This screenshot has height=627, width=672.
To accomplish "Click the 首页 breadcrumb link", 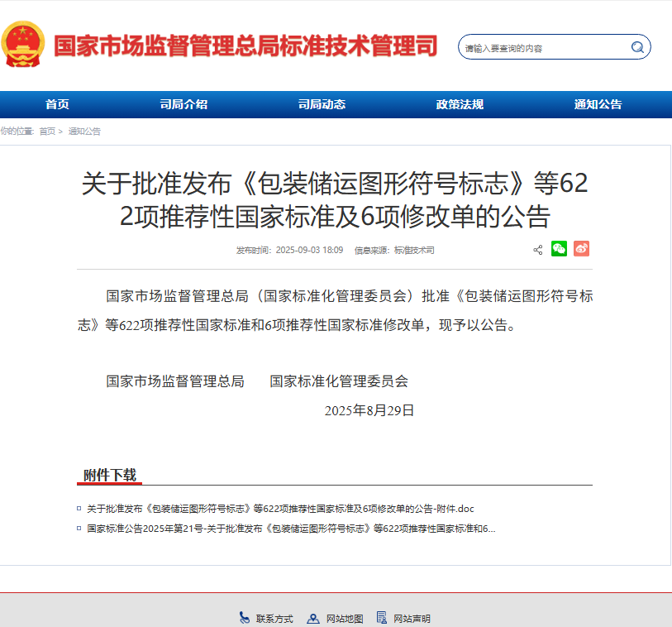I will tap(47, 132).
